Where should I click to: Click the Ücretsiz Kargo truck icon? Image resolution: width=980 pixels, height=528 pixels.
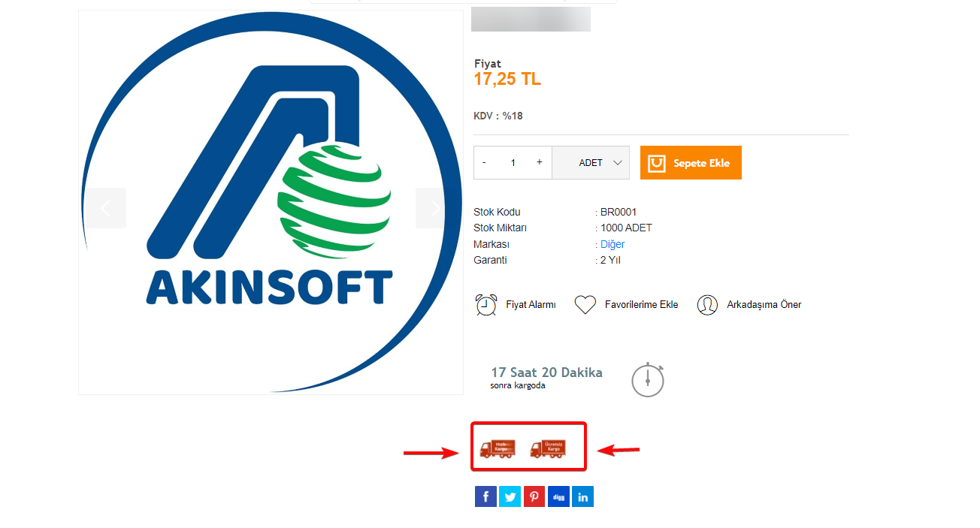tap(548, 448)
